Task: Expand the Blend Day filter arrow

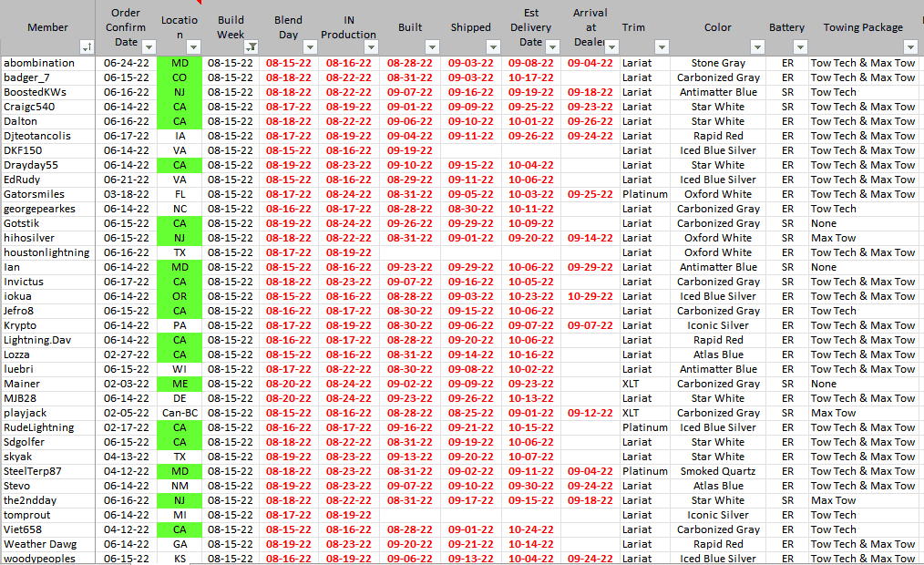Action: [x=311, y=46]
